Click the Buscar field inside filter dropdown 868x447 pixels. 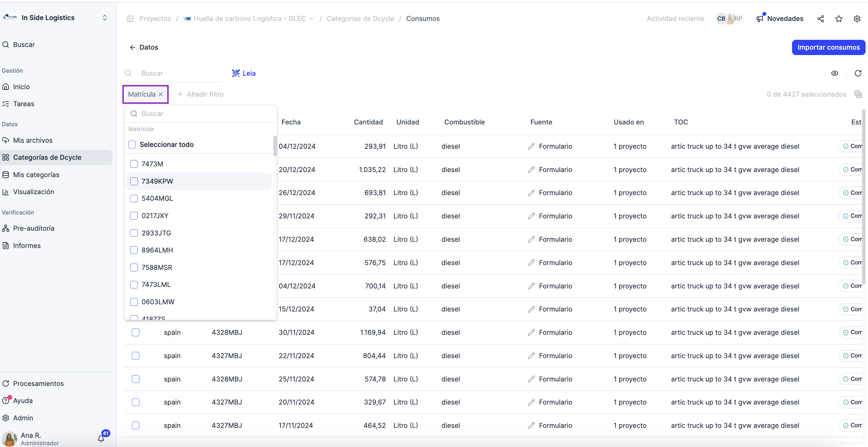tap(200, 114)
